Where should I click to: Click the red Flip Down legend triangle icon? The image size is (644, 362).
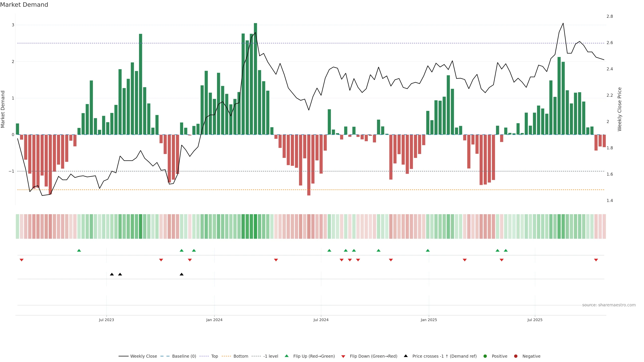click(x=343, y=356)
